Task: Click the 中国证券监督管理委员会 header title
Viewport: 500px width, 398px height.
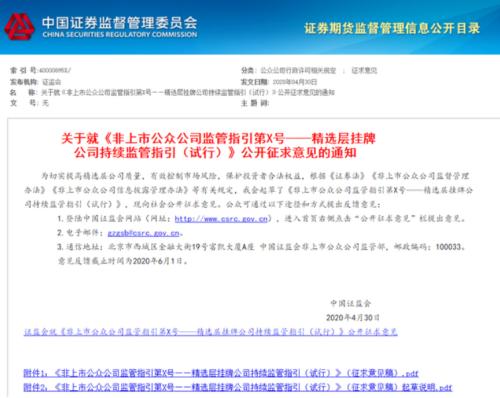Action: (x=120, y=23)
